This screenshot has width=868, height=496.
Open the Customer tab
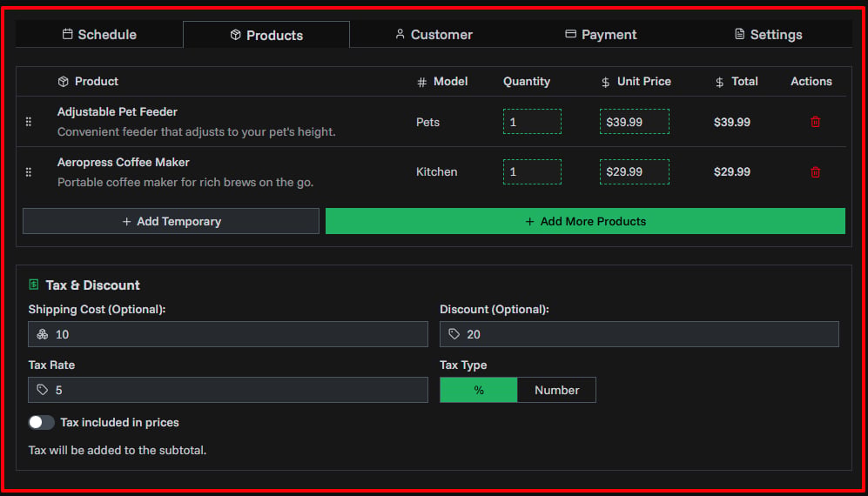(434, 34)
